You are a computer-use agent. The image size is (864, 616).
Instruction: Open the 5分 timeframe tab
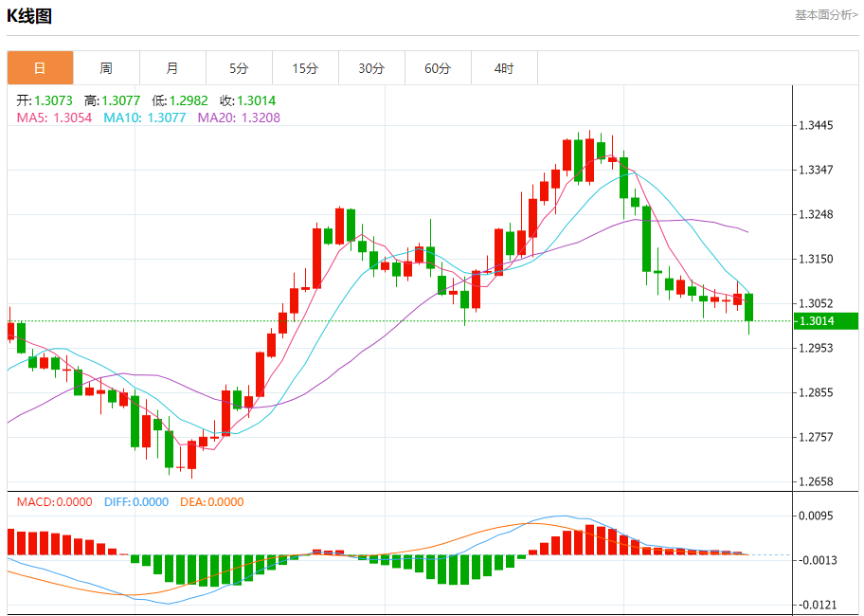click(x=239, y=68)
